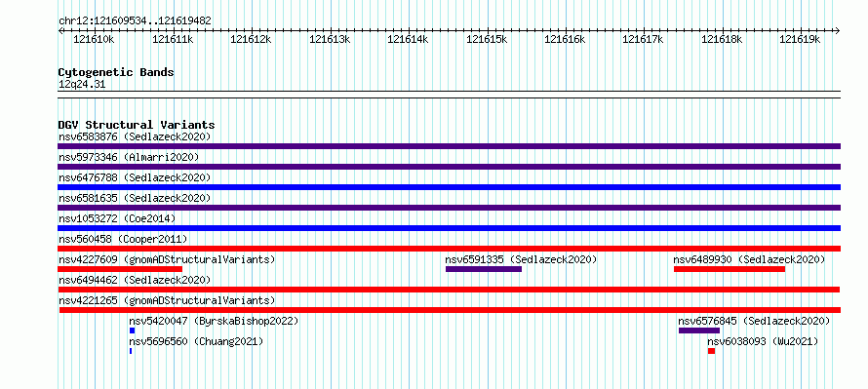Click the 121611k ruler position

[174, 39]
